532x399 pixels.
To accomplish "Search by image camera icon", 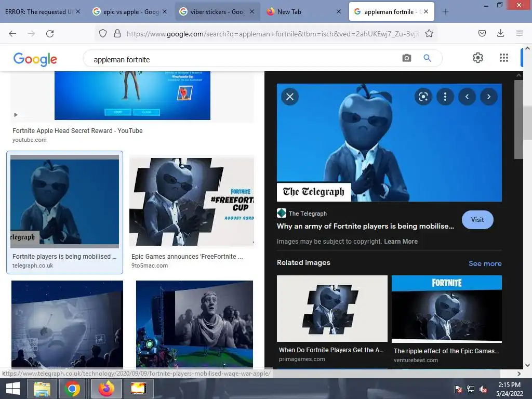I will click(x=407, y=58).
